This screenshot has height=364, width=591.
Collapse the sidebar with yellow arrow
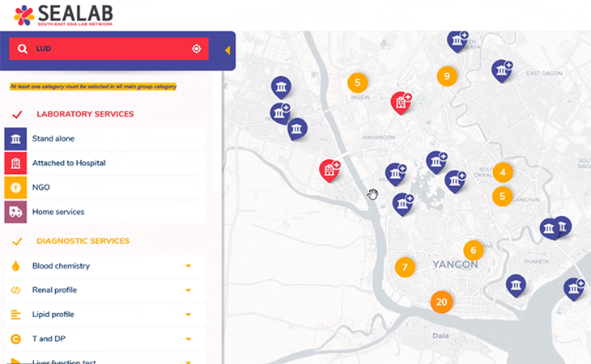point(227,50)
